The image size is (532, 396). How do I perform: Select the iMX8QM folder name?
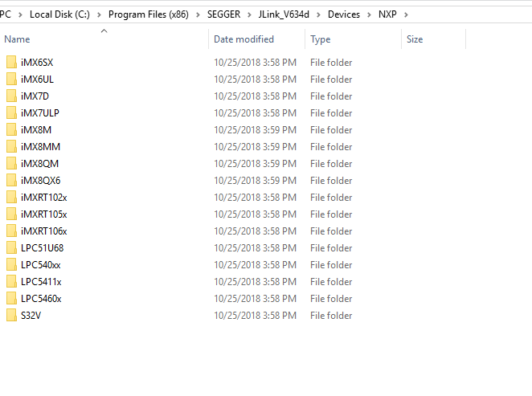[39, 164]
